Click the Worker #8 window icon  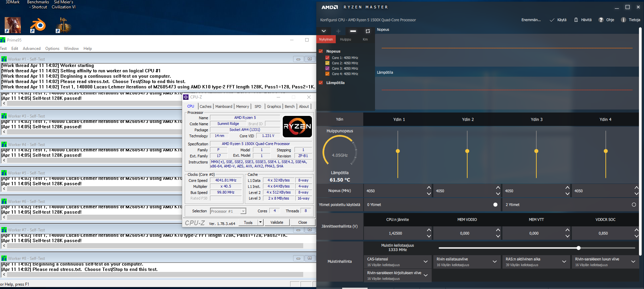click(x=4, y=259)
